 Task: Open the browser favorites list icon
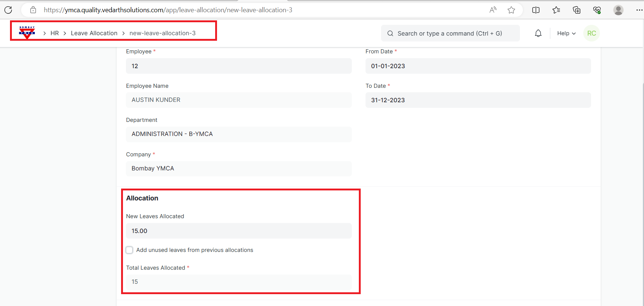coord(556,10)
